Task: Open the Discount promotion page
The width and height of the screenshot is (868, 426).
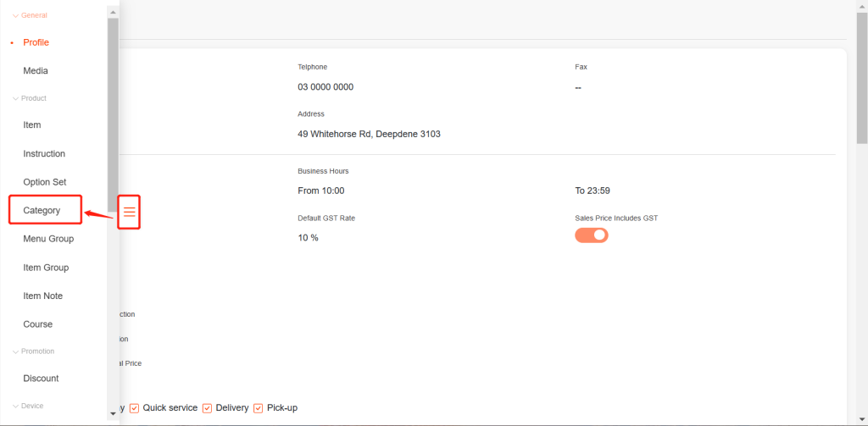Action: 41,379
